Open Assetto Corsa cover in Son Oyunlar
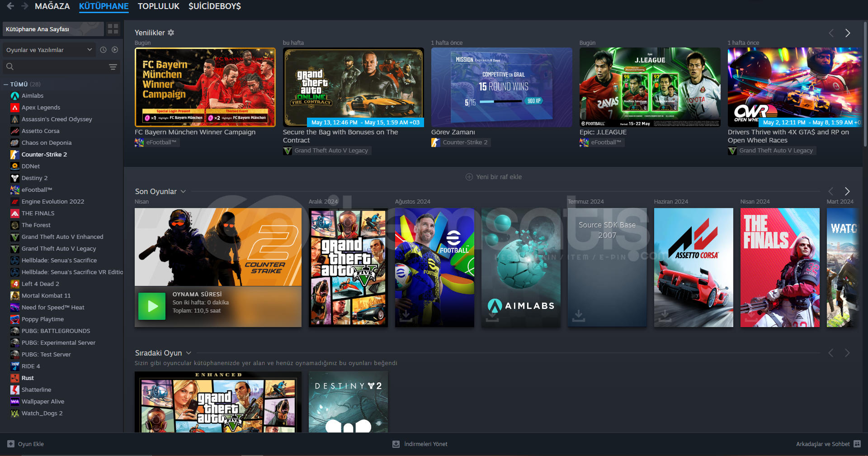Screen dimensions: 868x456 pos(693,267)
